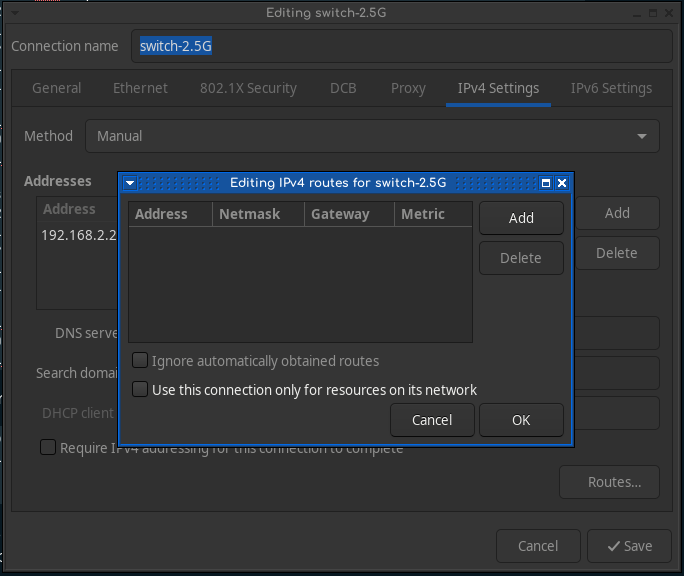Go to 802.1X Security tab

coord(248,88)
